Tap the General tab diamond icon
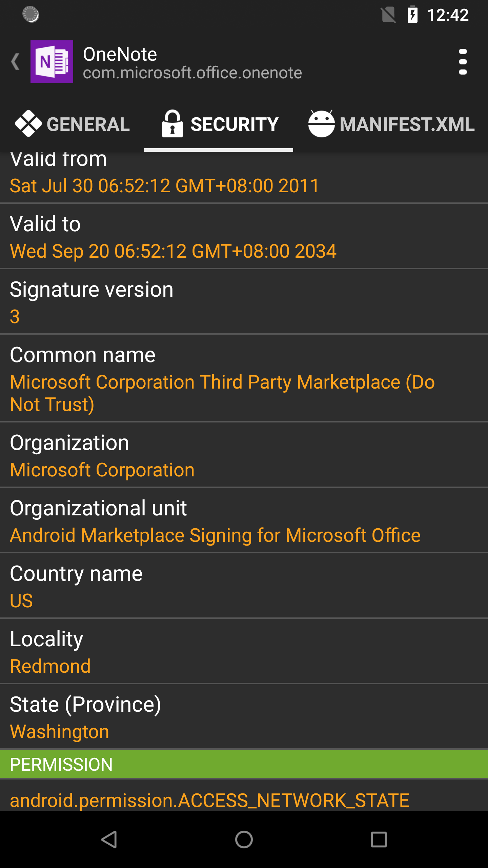Screen dimensions: 488x868 [x=28, y=124]
